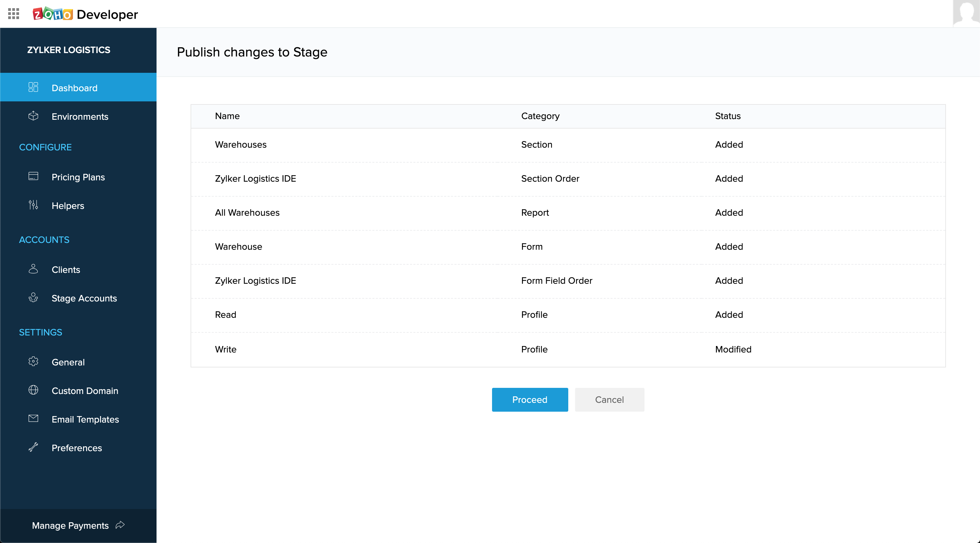Click the Environments cube icon
980x543 pixels.
pyautogui.click(x=33, y=116)
